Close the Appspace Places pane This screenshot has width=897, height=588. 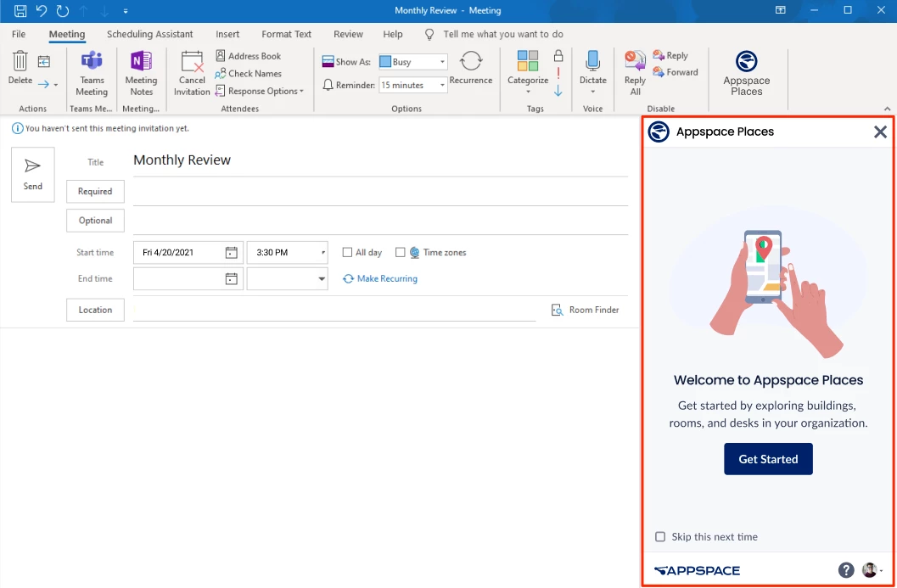point(880,132)
